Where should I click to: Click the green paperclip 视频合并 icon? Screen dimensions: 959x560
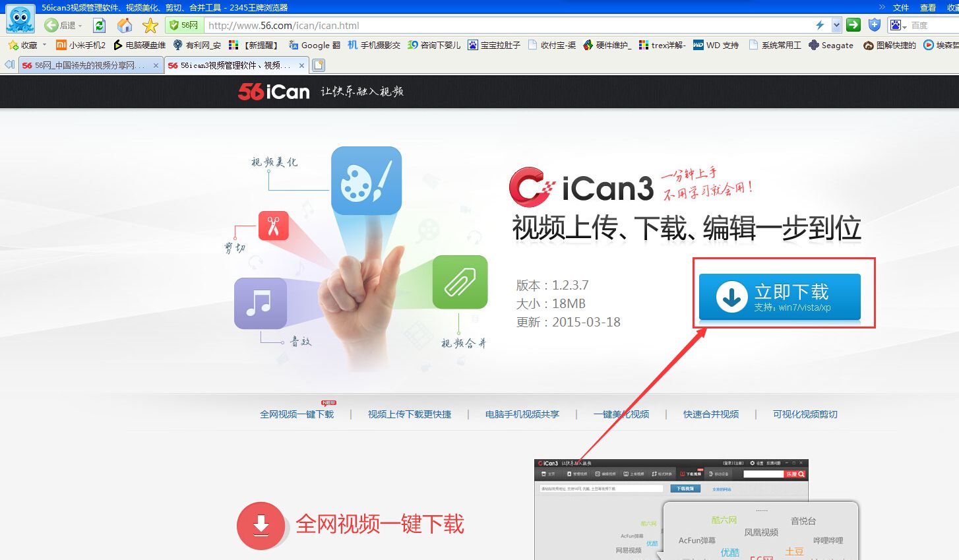(460, 282)
